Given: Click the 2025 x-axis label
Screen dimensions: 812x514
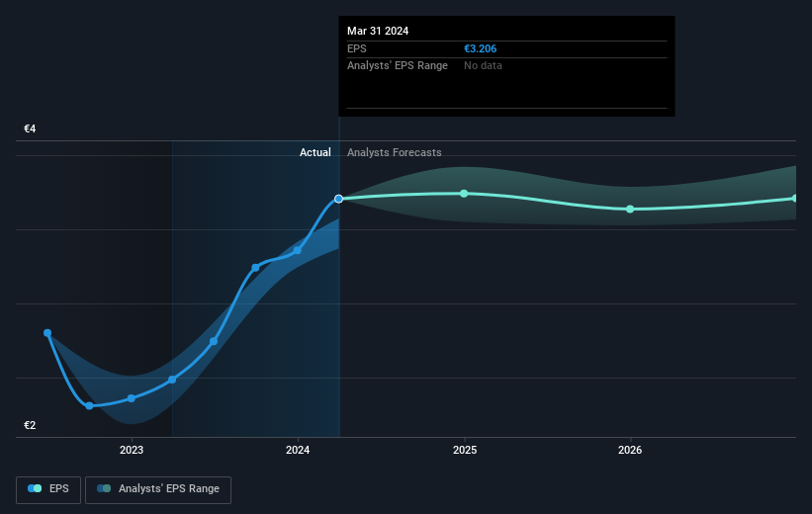Looking at the screenshot, I should click(x=465, y=450).
